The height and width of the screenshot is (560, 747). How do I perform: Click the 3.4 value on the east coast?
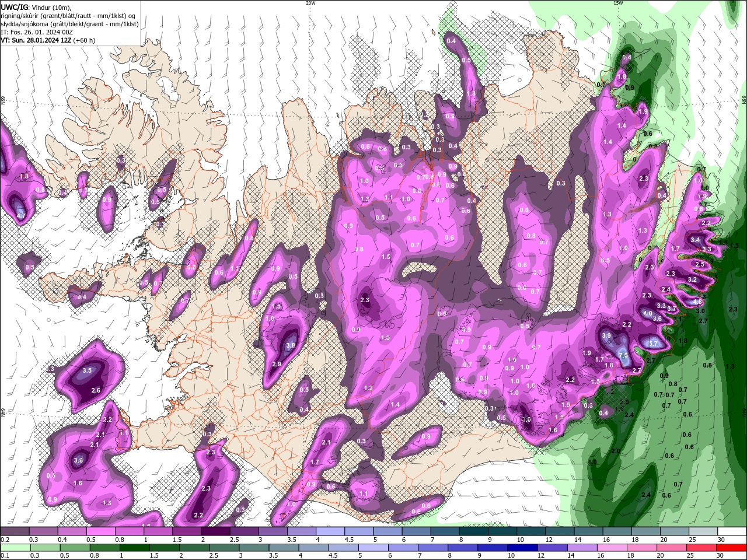pos(695,240)
